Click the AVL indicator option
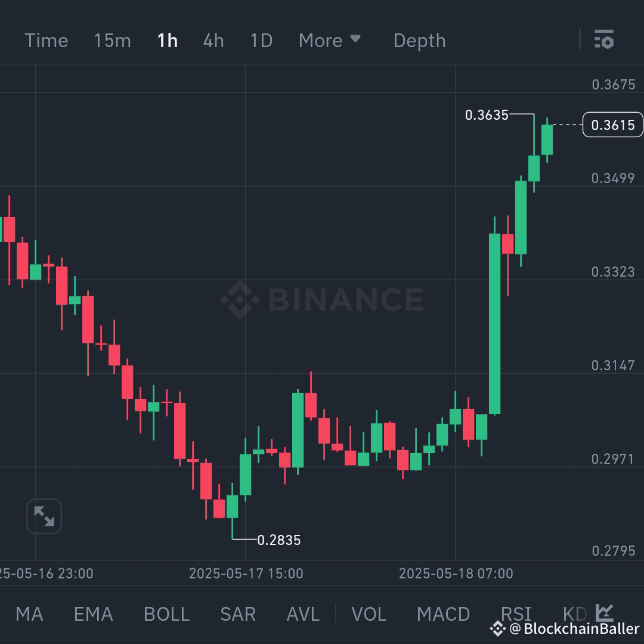 [303, 613]
